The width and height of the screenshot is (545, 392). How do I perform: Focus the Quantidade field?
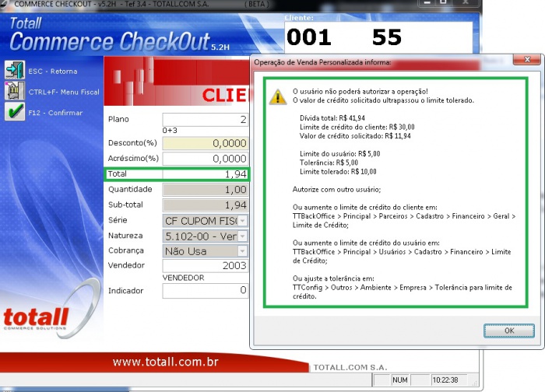205,190
